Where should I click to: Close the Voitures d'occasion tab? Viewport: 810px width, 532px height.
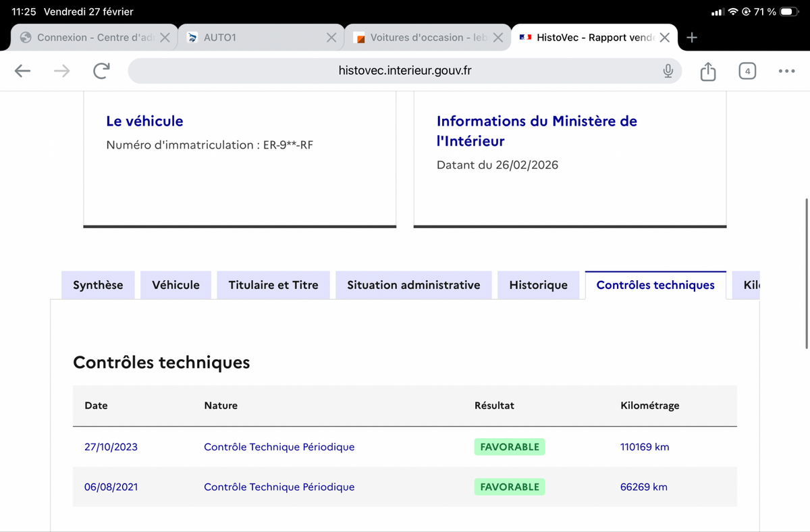(497, 38)
